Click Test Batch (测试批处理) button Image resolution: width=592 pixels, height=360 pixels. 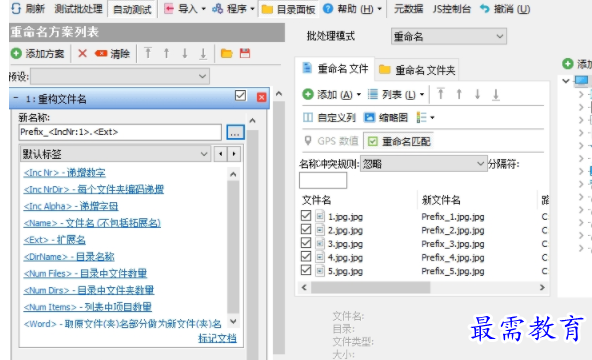click(78, 9)
